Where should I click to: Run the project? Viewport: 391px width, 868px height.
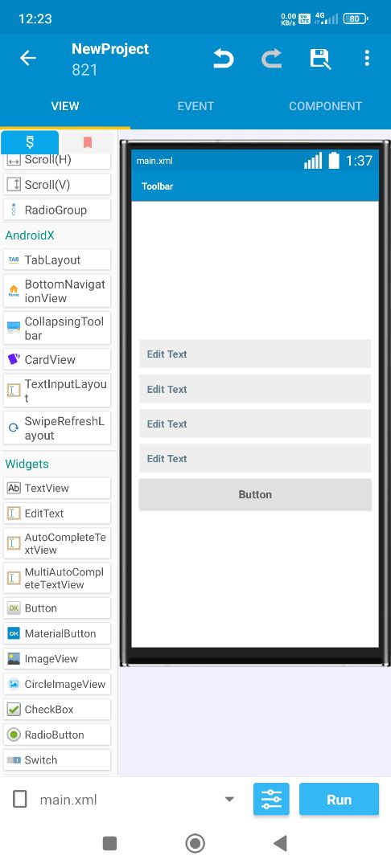pyautogui.click(x=339, y=799)
